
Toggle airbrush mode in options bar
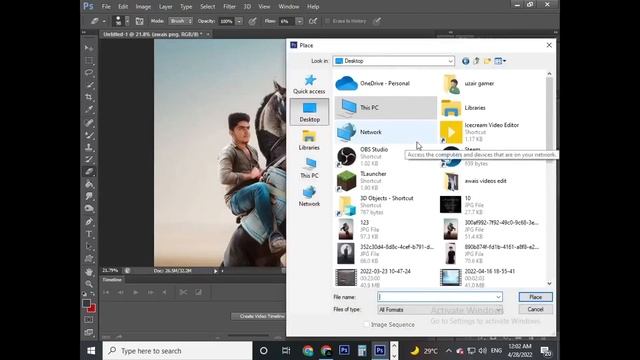click(x=313, y=21)
